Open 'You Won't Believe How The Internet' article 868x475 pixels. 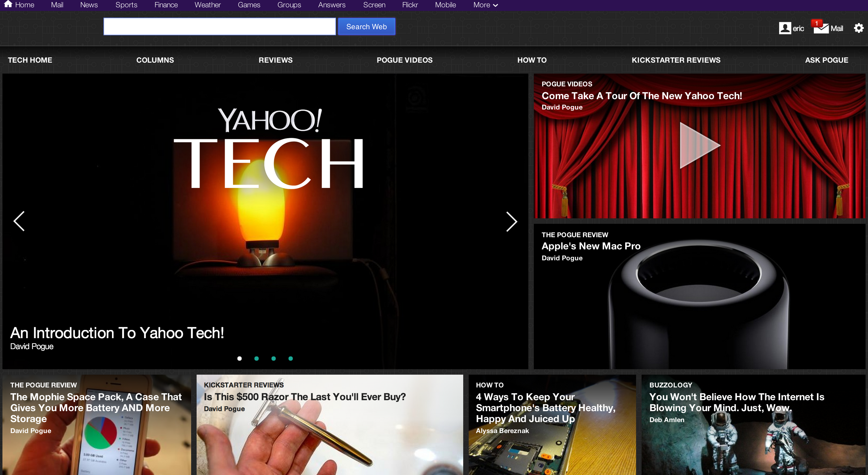[737, 402]
